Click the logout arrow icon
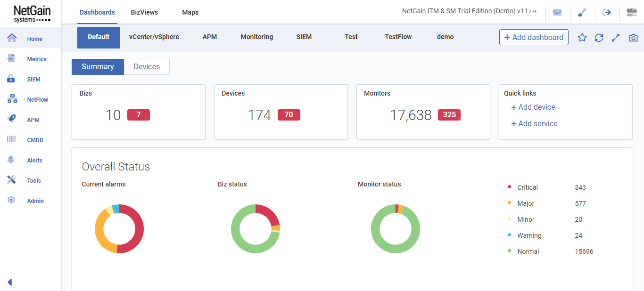The image size is (644, 291). click(x=607, y=13)
